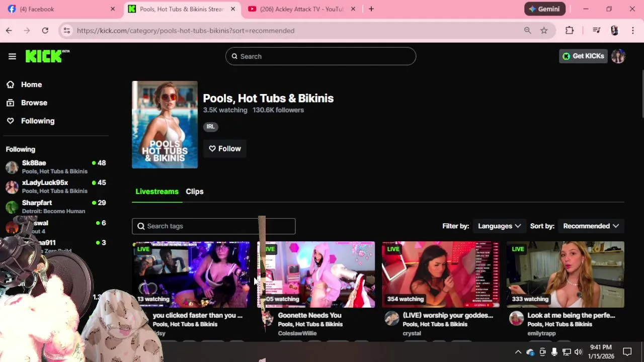Expand the Languages filter dropdown

[x=499, y=226]
